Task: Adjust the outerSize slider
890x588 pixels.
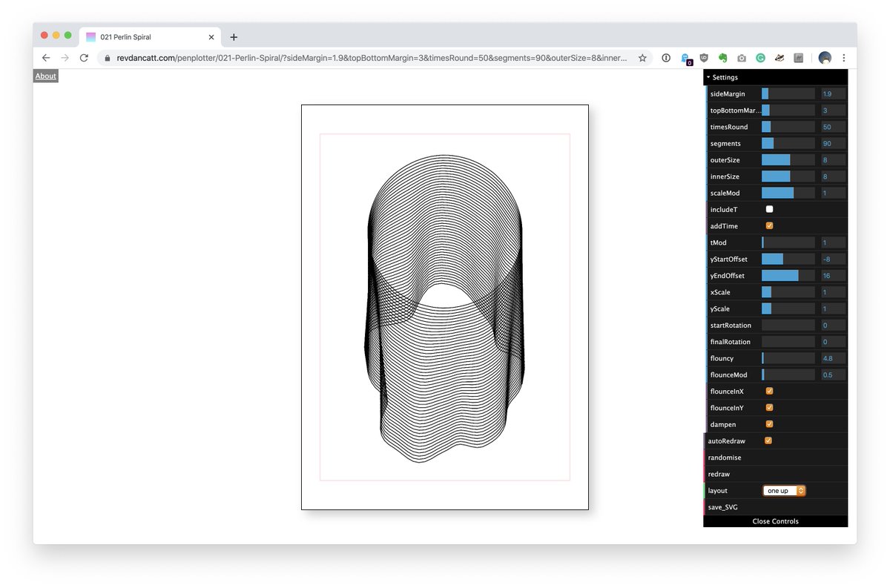Action: coord(788,160)
